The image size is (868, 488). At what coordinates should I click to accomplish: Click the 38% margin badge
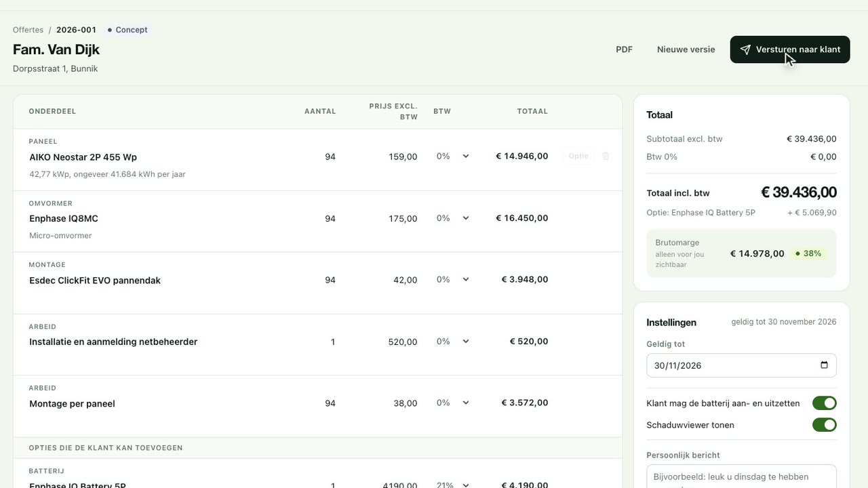pyautogui.click(x=808, y=253)
